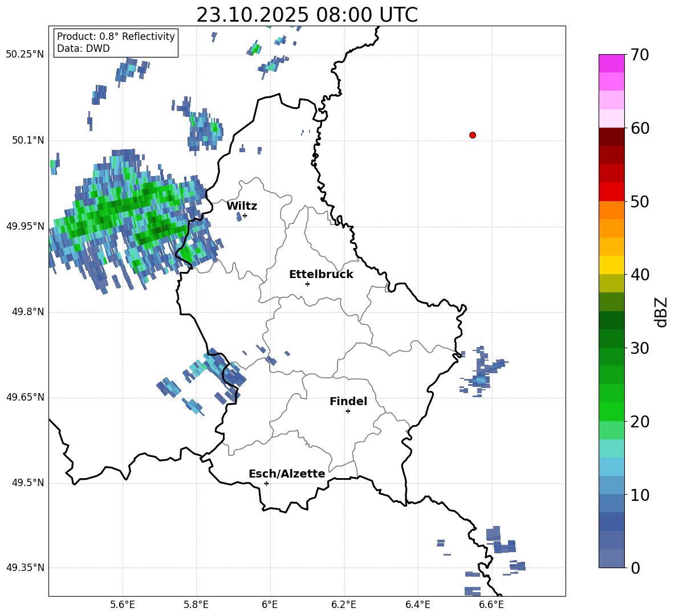Click the 6.4°E longitude label
This screenshot has width=675, height=616.
(417, 605)
